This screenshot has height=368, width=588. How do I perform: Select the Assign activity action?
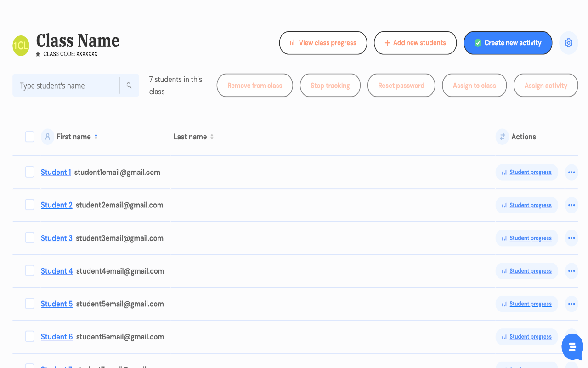(x=546, y=85)
